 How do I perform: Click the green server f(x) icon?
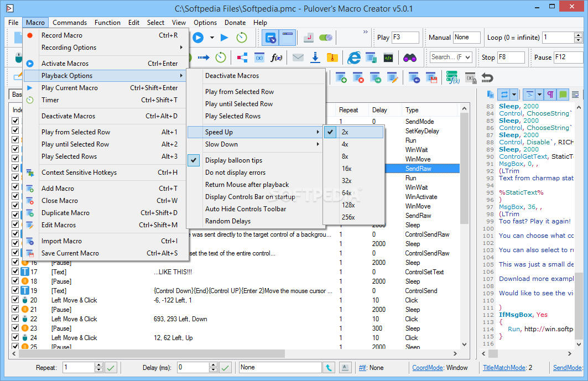pos(452,77)
